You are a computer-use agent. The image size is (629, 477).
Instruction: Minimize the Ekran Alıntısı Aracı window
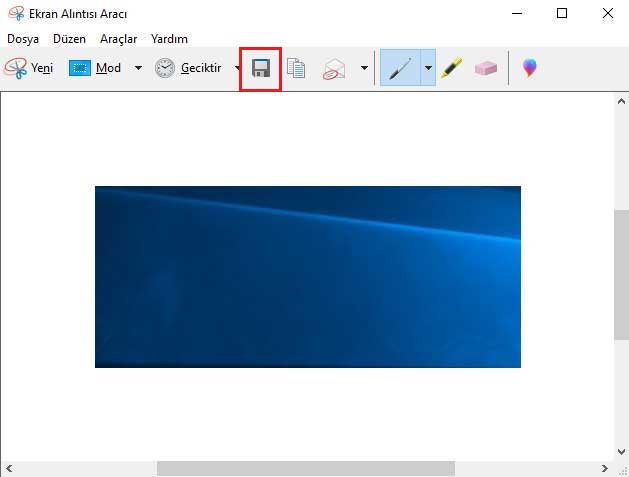pyautogui.click(x=517, y=13)
